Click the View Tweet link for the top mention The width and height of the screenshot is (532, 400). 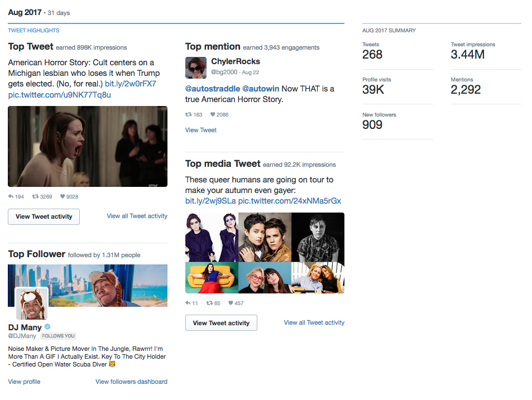point(201,130)
